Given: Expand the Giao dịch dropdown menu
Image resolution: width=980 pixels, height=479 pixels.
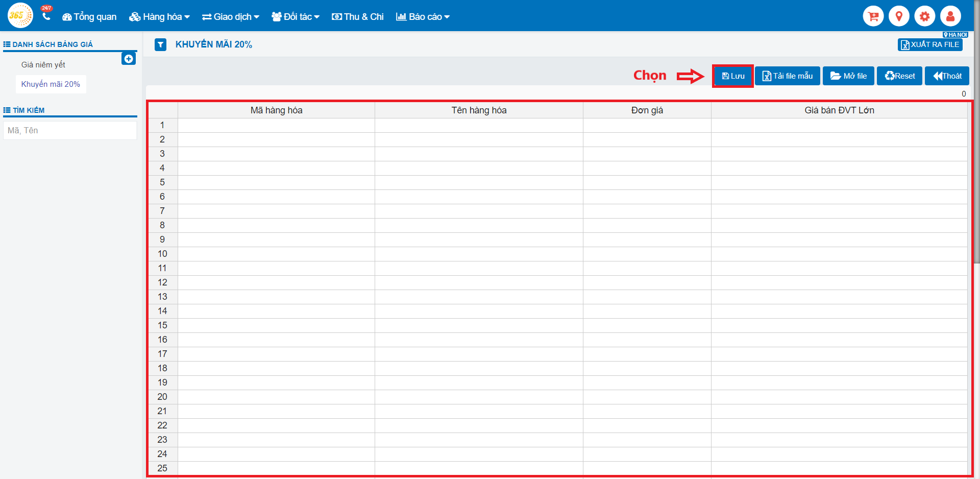Looking at the screenshot, I should tap(231, 17).
